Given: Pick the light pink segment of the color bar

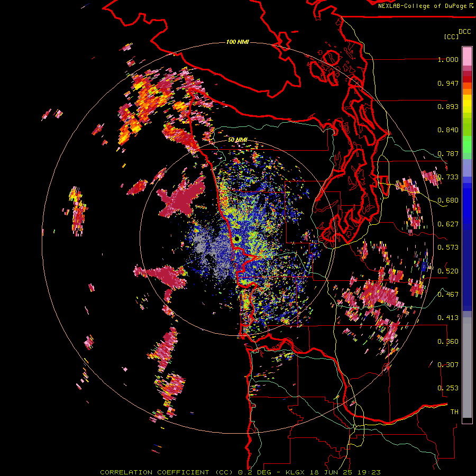Looking at the screenshot, I should click(467, 57).
